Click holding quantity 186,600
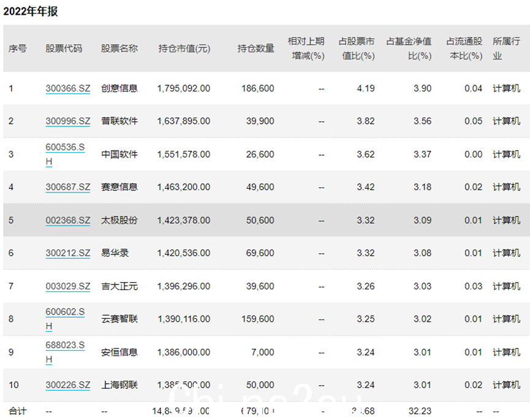This screenshot has height=420, width=530. coord(257,89)
